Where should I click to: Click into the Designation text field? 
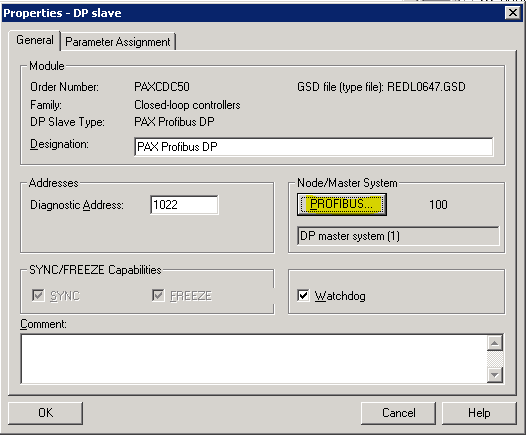[x=314, y=147]
